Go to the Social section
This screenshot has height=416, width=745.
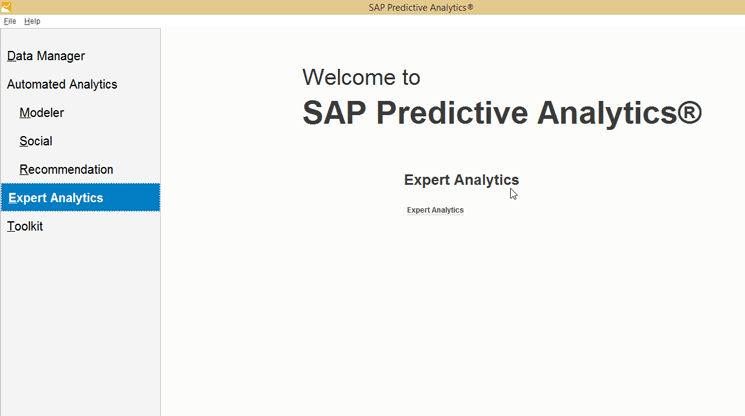pyautogui.click(x=36, y=141)
